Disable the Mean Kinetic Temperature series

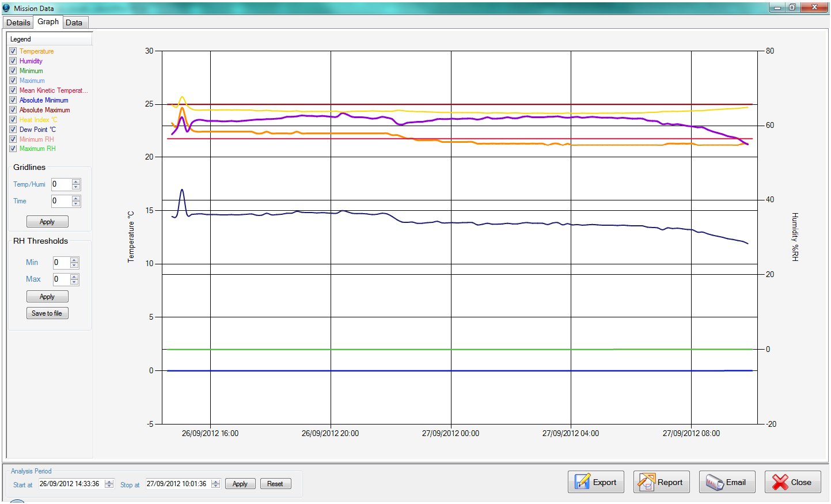[13, 90]
